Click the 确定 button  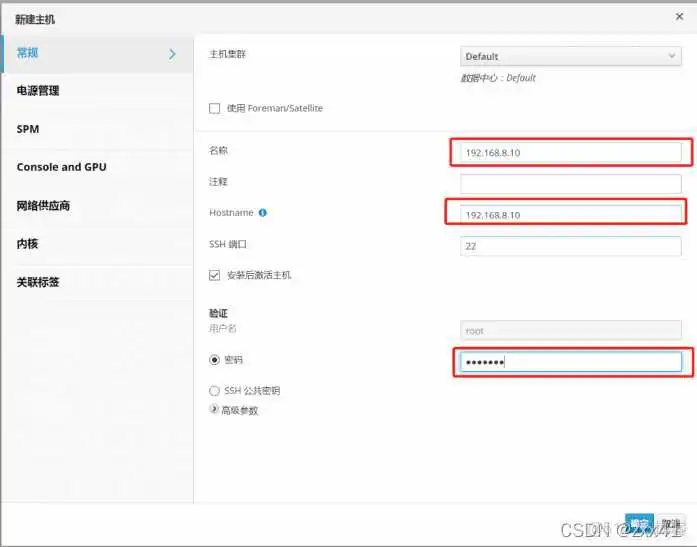pos(638,524)
